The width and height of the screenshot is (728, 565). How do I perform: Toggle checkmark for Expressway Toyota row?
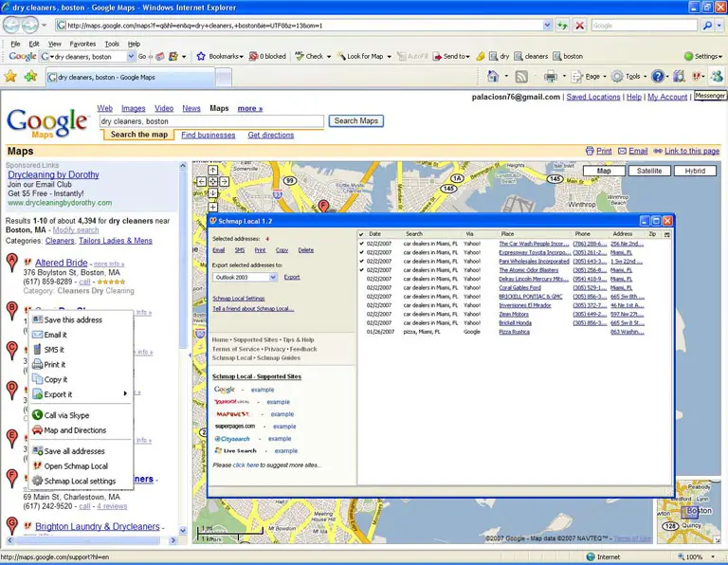pos(362,253)
